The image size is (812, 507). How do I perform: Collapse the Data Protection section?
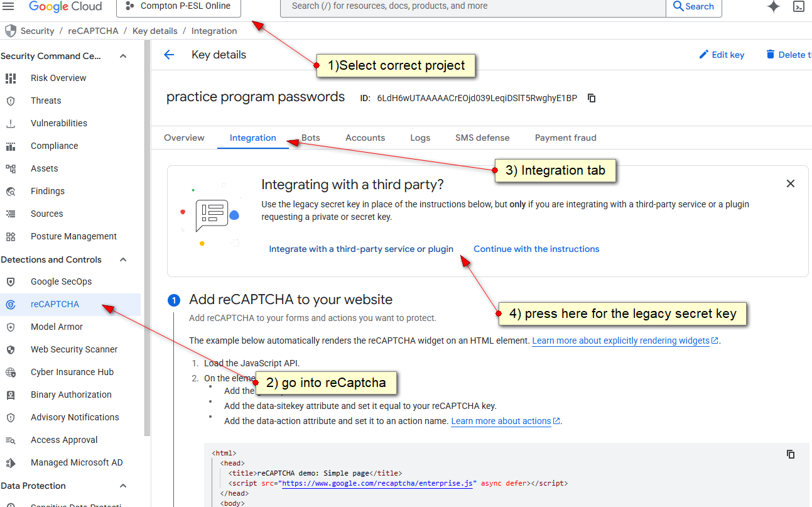click(x=123, y=486)
